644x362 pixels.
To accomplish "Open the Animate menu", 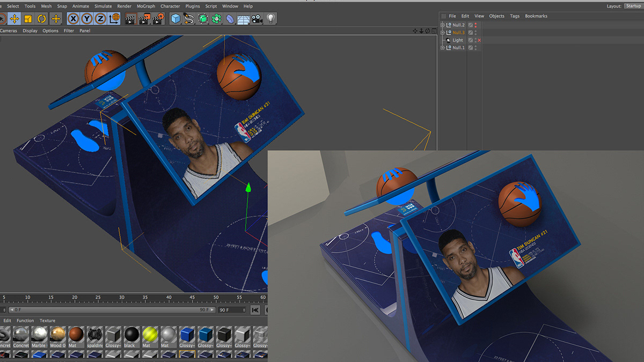I will tap(82, 6).
